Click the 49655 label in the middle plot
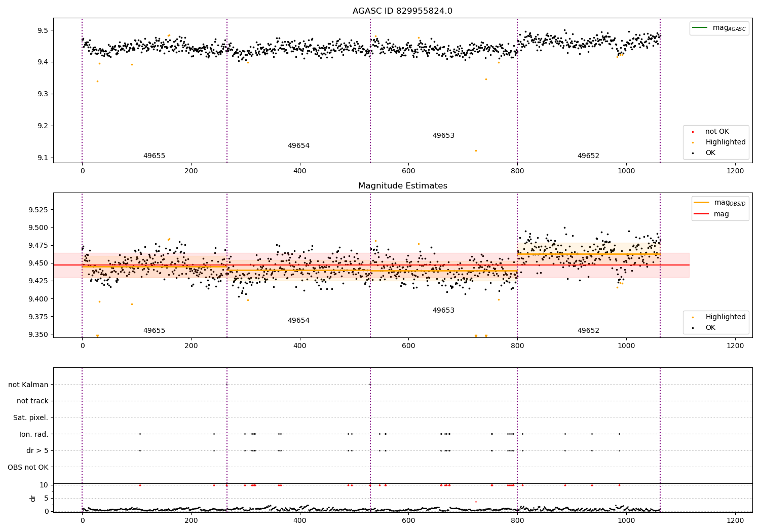The height and width of the screenshot is (532, 760). 154,331
